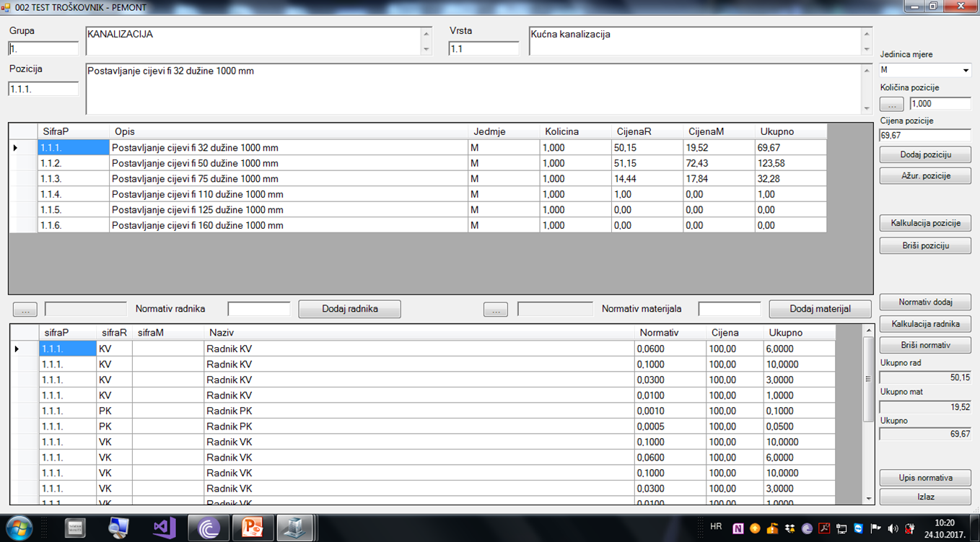The image size is (980, 542).
Task: Click the Izlaz button to exit
Action: click(x=925, y=497)
